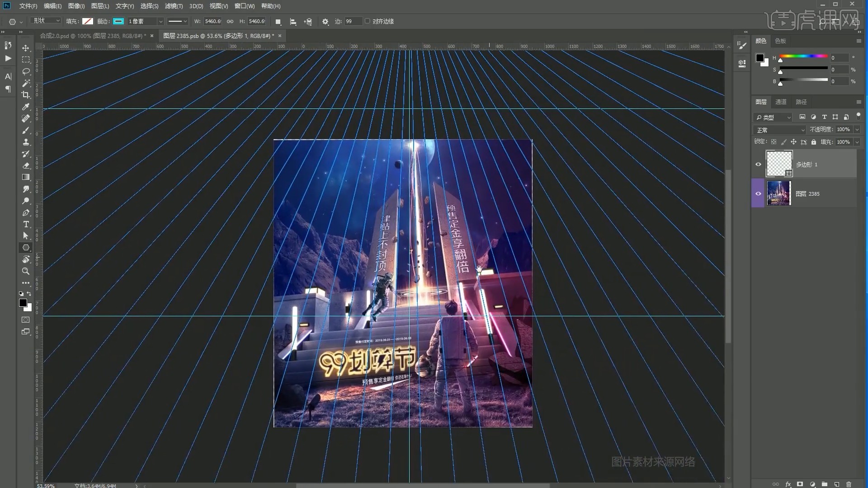Viewport: 868px width, 488px height.
Task: Toggle adjustment layer filter
Action: (x=813, y=117)
